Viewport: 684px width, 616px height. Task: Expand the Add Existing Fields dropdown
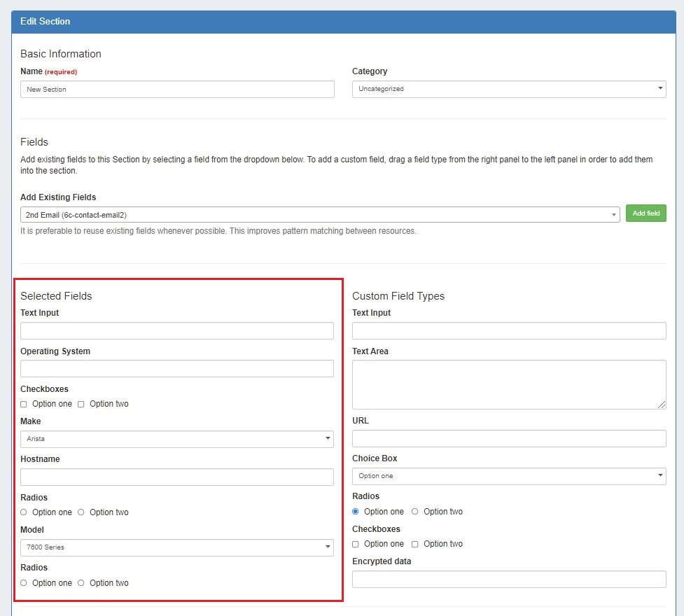tap(319, 215)
